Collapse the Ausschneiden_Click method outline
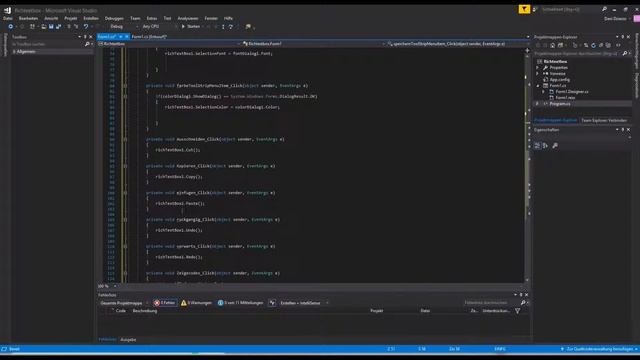Viewport: 640px width, 360px height. pyautogui.click(x=125, y=139)
